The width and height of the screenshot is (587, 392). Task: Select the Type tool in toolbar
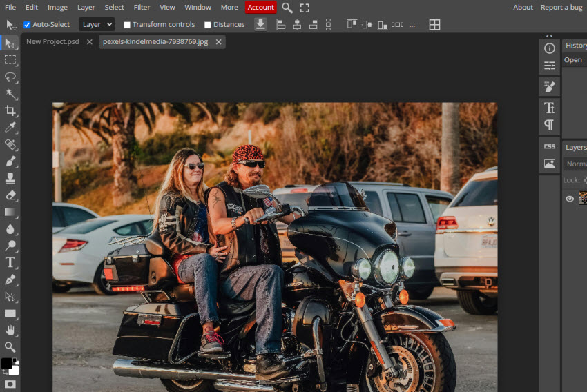pos(10,262)
